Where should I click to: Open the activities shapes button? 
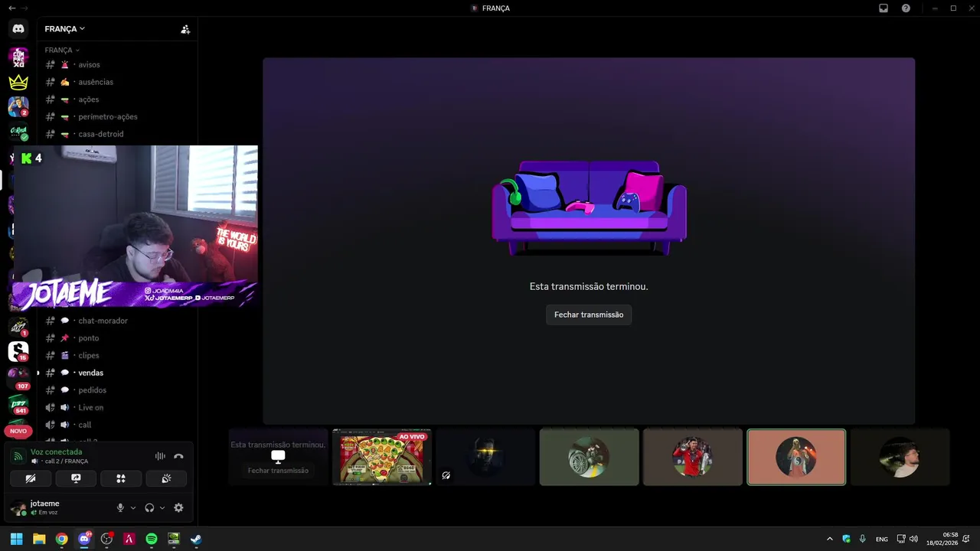[x=121, y=478]
